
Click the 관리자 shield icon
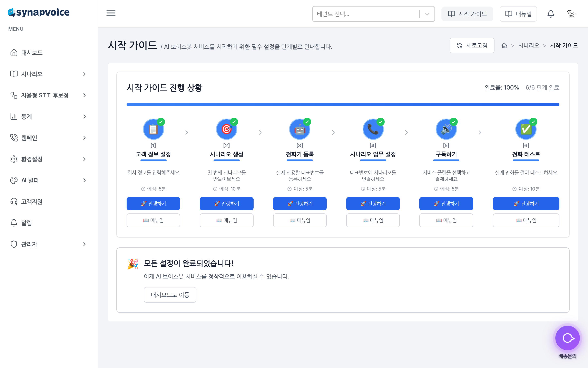coord(14,244)
